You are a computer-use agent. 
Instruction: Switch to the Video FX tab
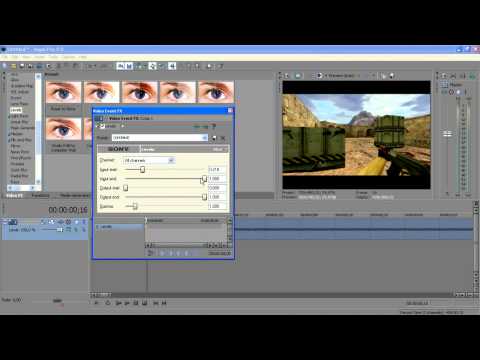(14, 196)
